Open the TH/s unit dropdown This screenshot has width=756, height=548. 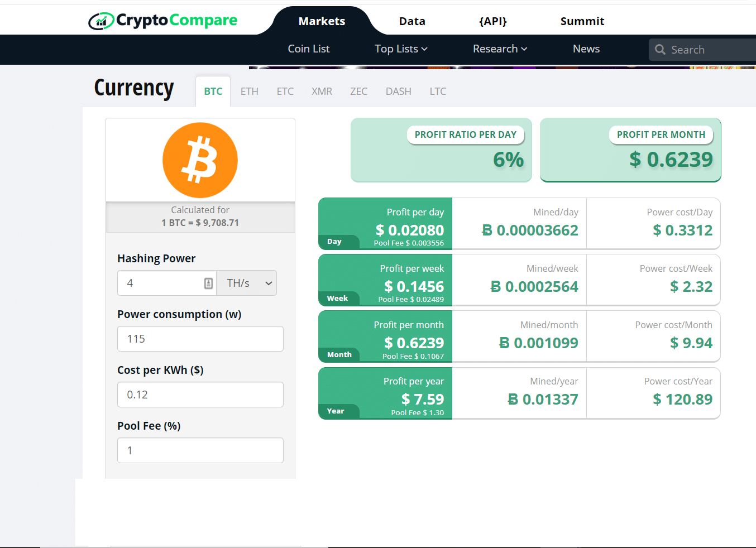(246, 283)
